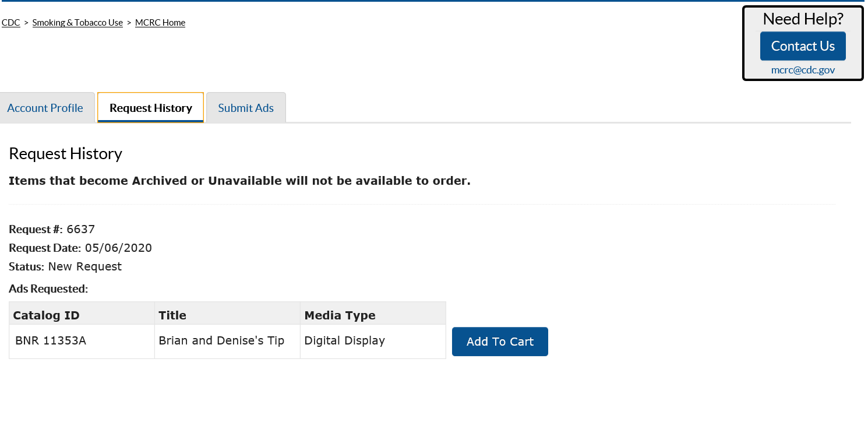Click the Title column header
Viewport: 868px width, 429px height.
[x=172, y=315]
